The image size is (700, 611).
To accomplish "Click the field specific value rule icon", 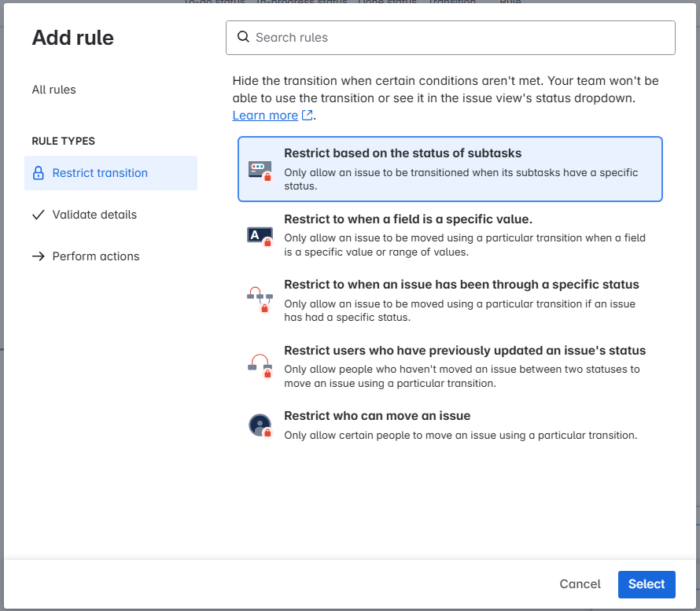I will (260, 235).
